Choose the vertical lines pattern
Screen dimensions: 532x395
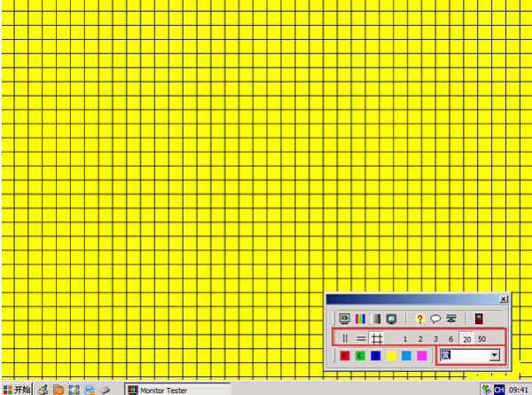click(x=345, y=338)
